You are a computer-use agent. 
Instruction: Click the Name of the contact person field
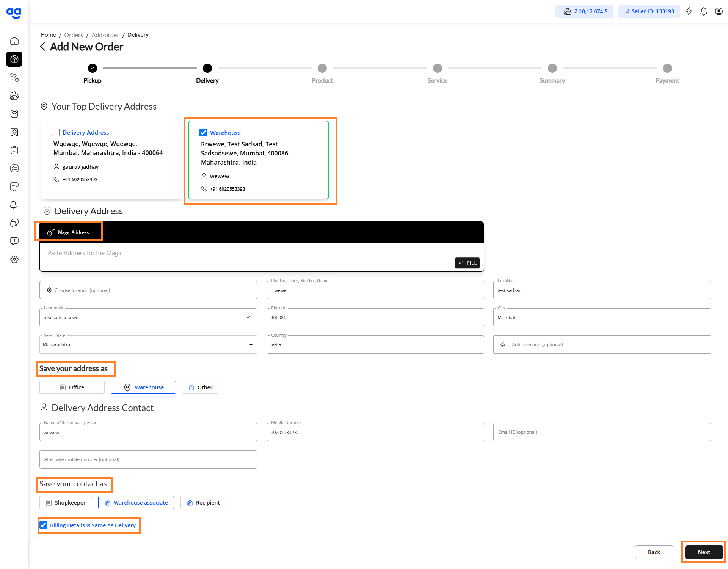(x=148, y=433)
